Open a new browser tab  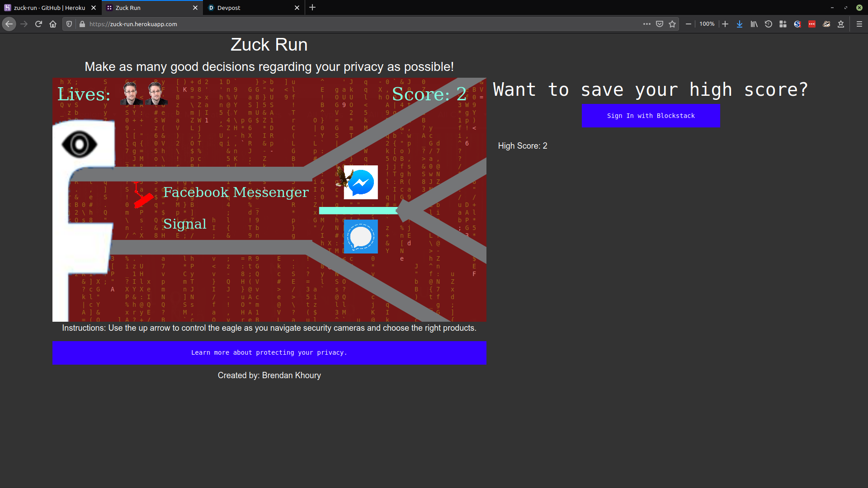[312, 8]
